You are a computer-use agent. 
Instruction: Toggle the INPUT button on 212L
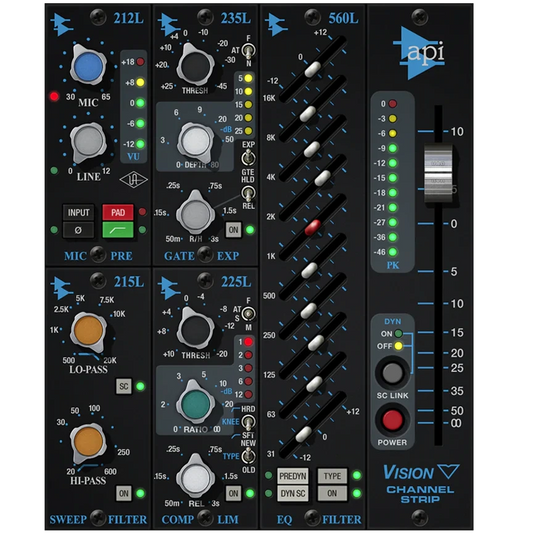point(78,213)
